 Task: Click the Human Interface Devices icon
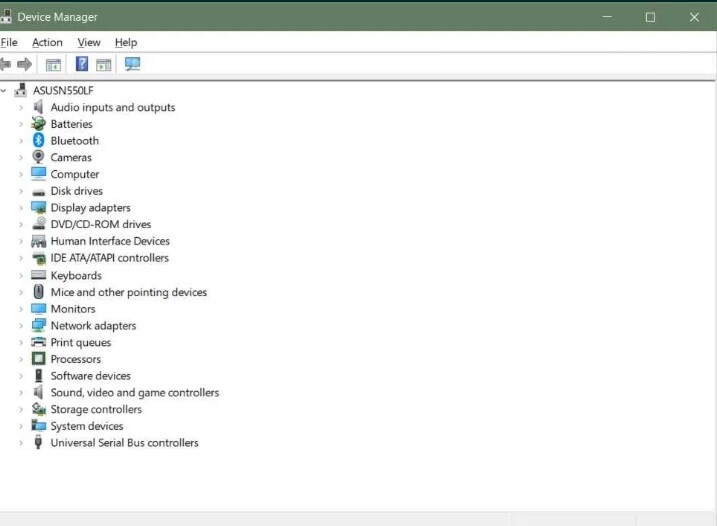[x=38, y=241]
